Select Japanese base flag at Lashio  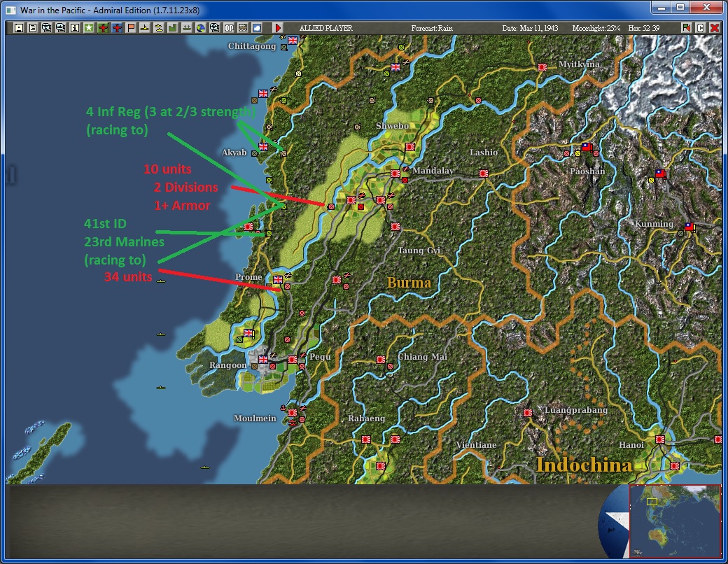tap(483, 173)
